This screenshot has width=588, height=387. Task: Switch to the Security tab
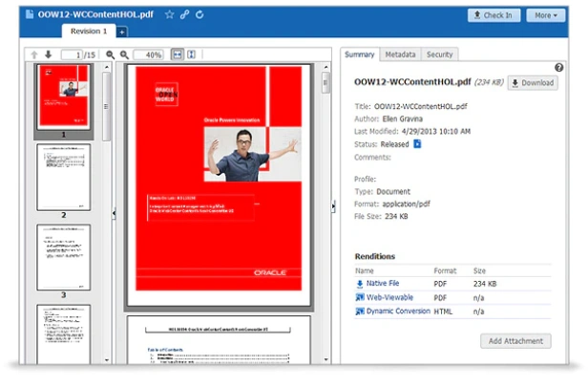tap(439, 54)
